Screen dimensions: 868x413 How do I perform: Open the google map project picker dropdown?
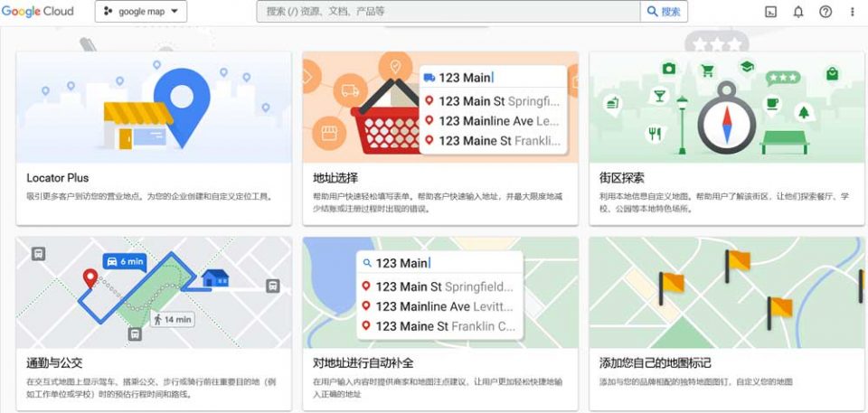tap(141, 12)
